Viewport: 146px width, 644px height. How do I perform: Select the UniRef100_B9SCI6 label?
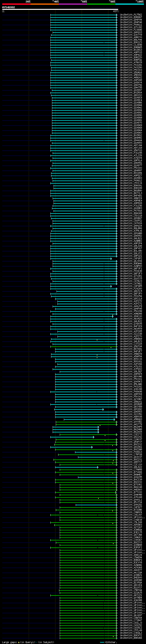click(131, 359)
